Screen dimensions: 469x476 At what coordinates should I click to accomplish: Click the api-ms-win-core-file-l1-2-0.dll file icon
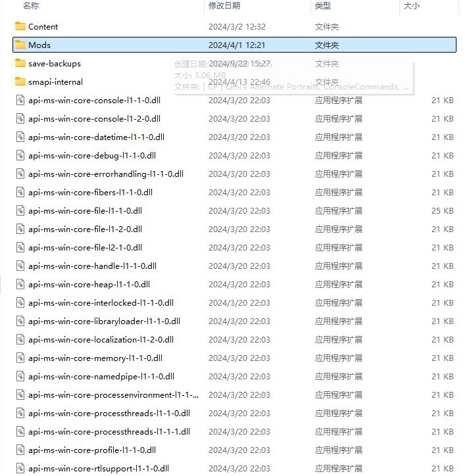point(20,229)
